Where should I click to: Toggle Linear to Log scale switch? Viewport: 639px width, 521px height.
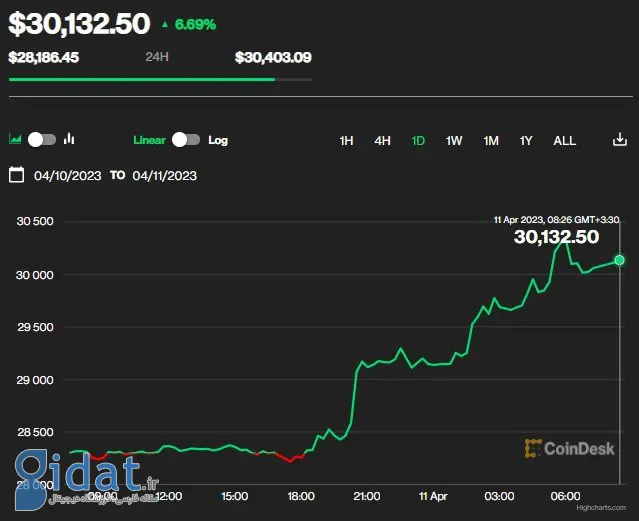(x=186, y=140)
